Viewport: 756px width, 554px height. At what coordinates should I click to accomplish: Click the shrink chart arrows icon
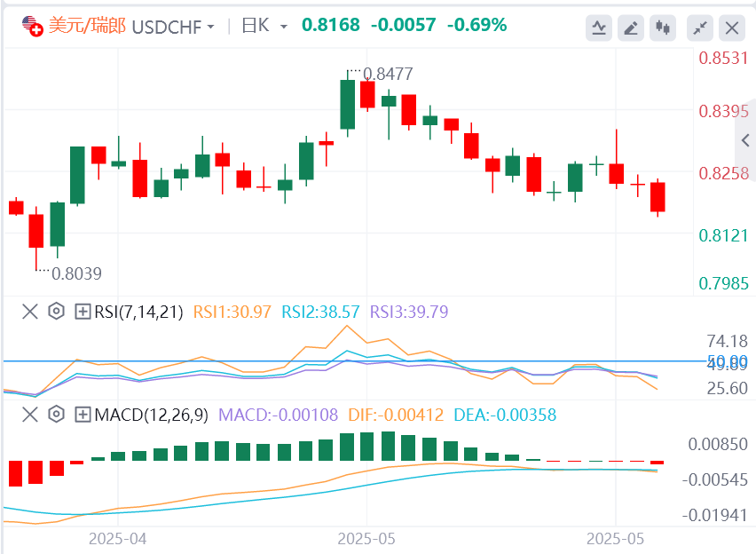coord(701,28)
